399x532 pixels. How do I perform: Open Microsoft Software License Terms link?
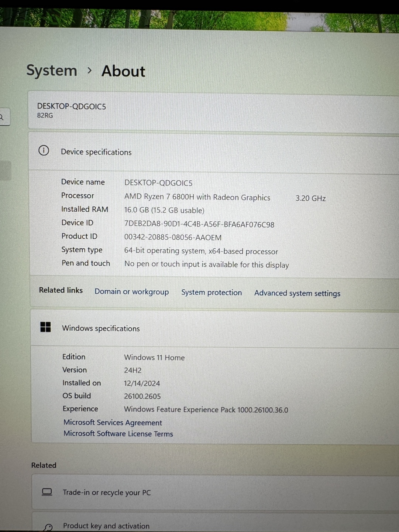[x=118, y=433]
